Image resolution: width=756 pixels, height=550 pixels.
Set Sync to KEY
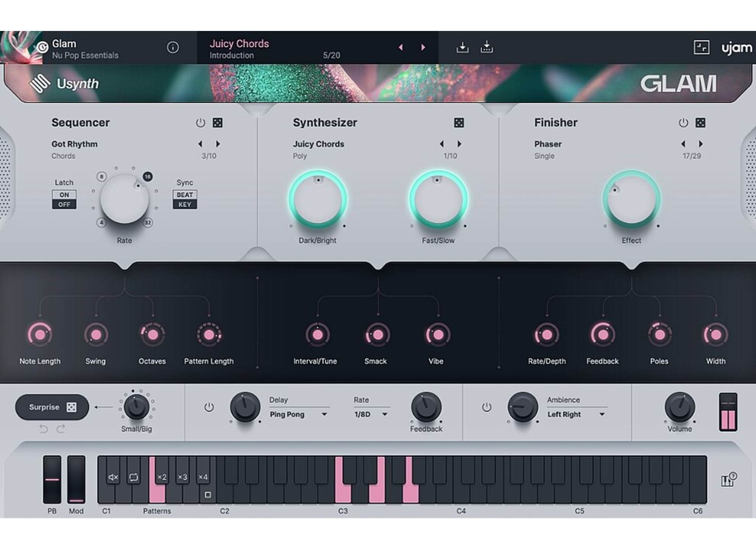click(x=185, y=204)
